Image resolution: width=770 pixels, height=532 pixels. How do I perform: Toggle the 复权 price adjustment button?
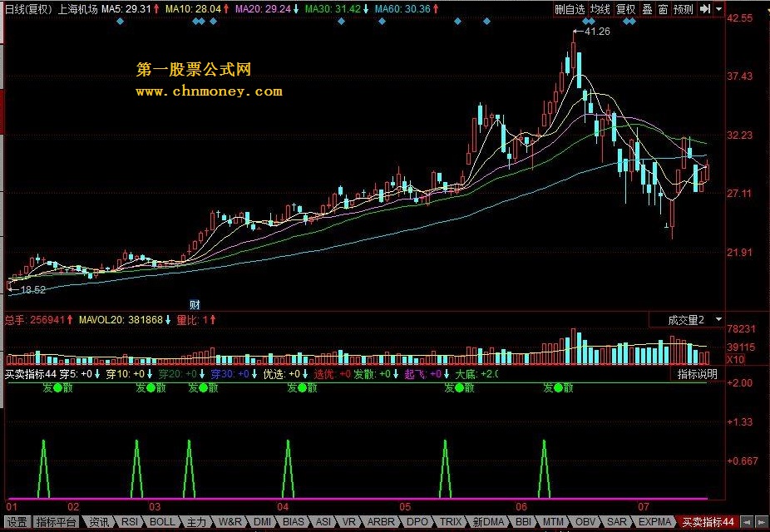(625, 9)
